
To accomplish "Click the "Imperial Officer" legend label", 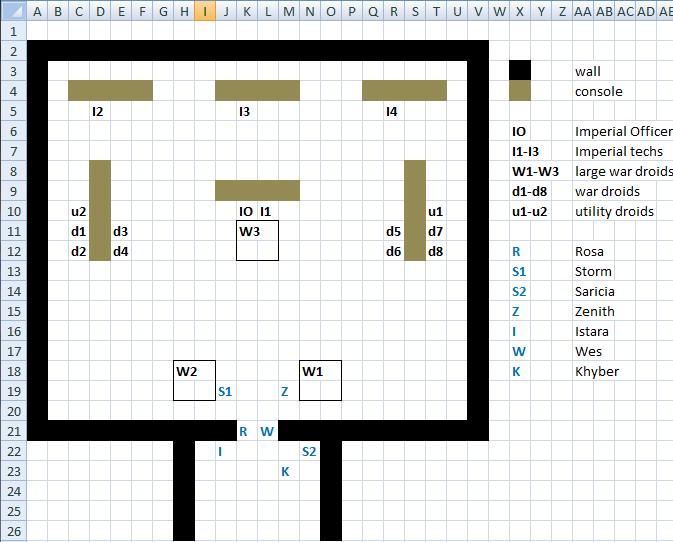I will pos(624,132).
